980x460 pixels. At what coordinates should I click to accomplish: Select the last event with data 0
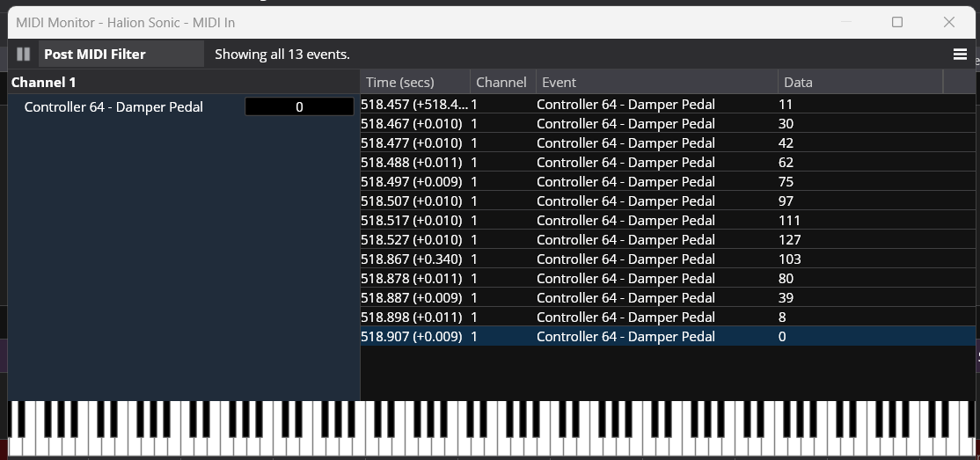668,337
